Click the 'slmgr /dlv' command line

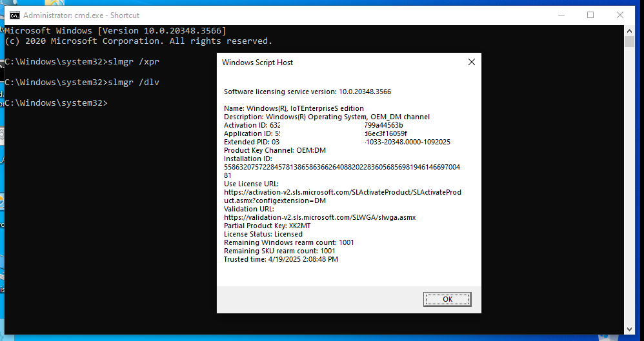click(x=82, y=83)
